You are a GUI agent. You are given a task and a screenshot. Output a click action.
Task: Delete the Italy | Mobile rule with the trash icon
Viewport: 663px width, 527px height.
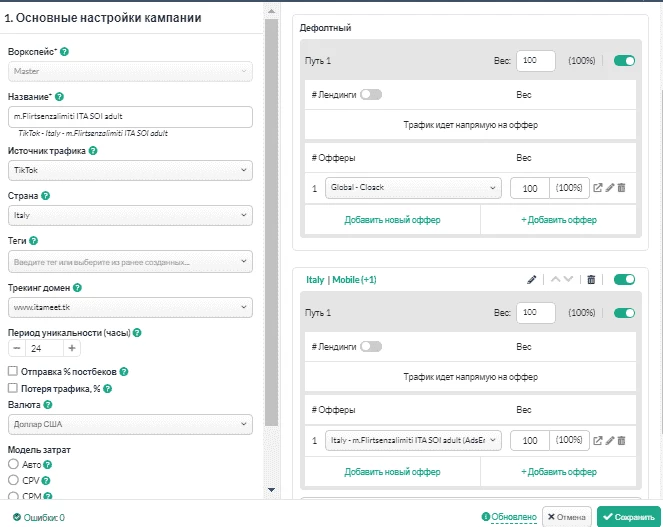591,280
